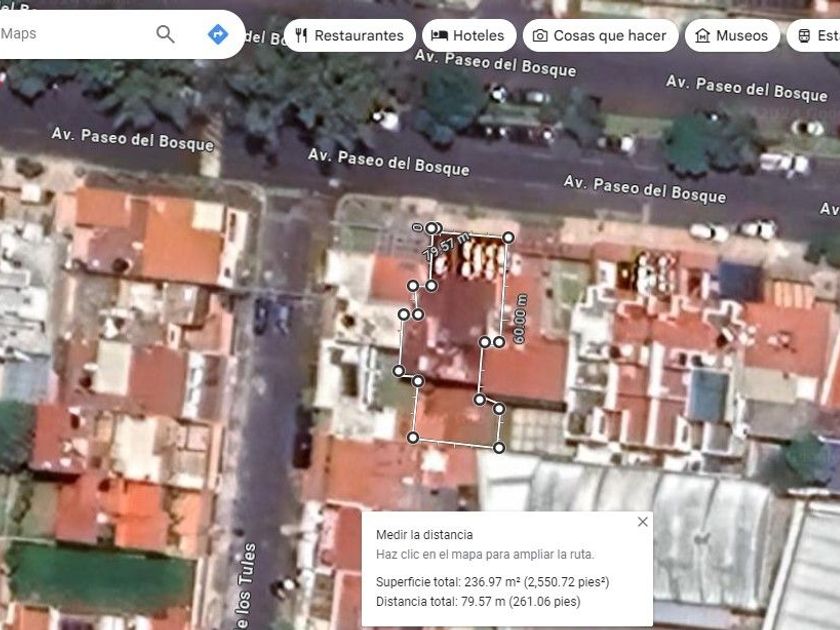This screenshot has height=630, width=840.
Task: Click the fork-and-knife icon in Restaurantes
Action: pyautogui.click(x=302, y=35)
